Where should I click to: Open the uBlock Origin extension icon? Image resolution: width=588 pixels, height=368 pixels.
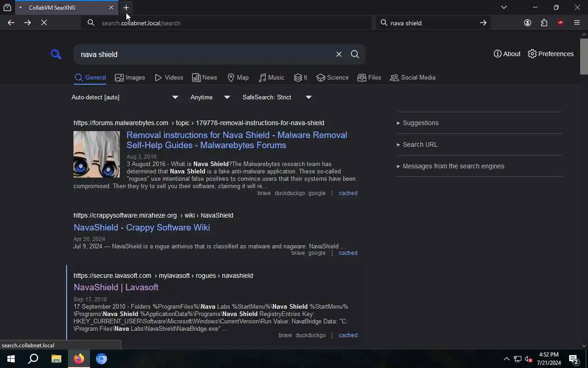[560, 23]
